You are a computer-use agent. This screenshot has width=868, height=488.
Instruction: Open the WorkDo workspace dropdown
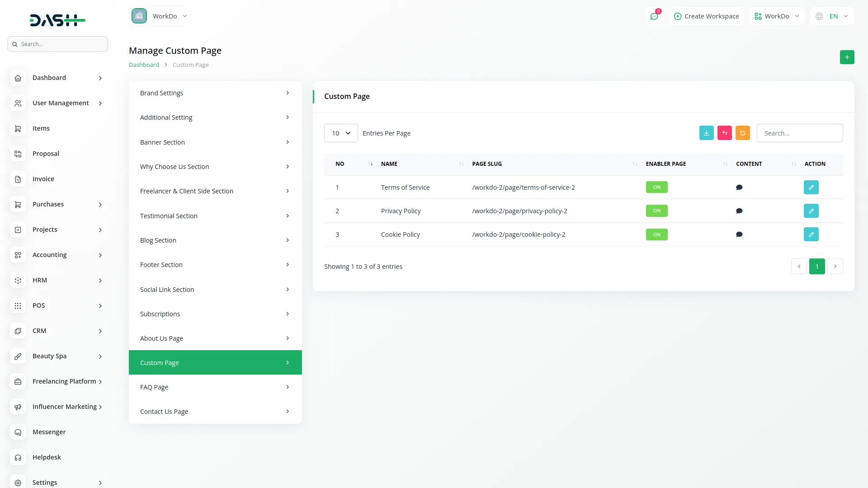776,16
